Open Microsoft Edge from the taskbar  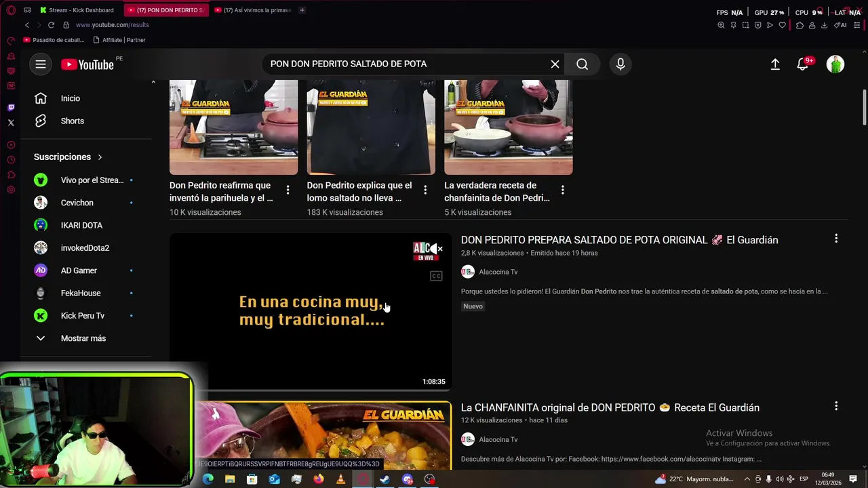pyautogui.click(x=208, y=479)
